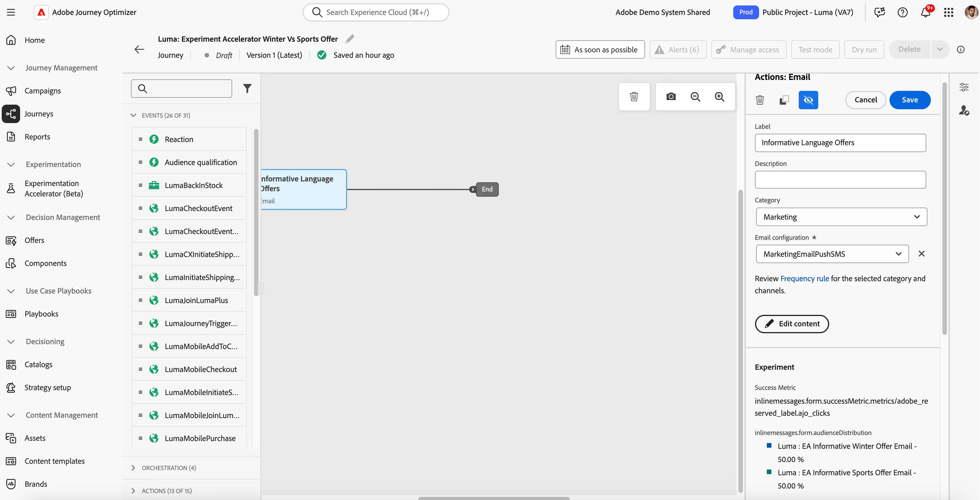Zoom in on the journey canvas
This screenshot has width=980, height=500.
coord(719,97)
